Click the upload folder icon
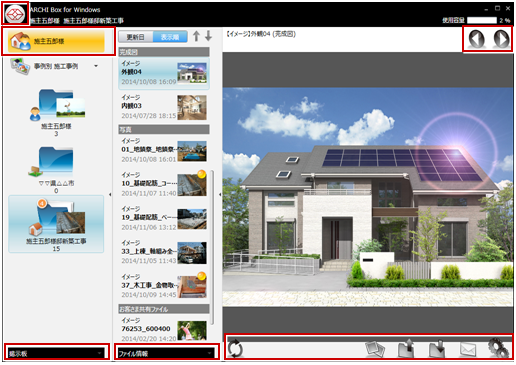The height and width of the screenshot is (365, 516). click(x=406, y=349)
